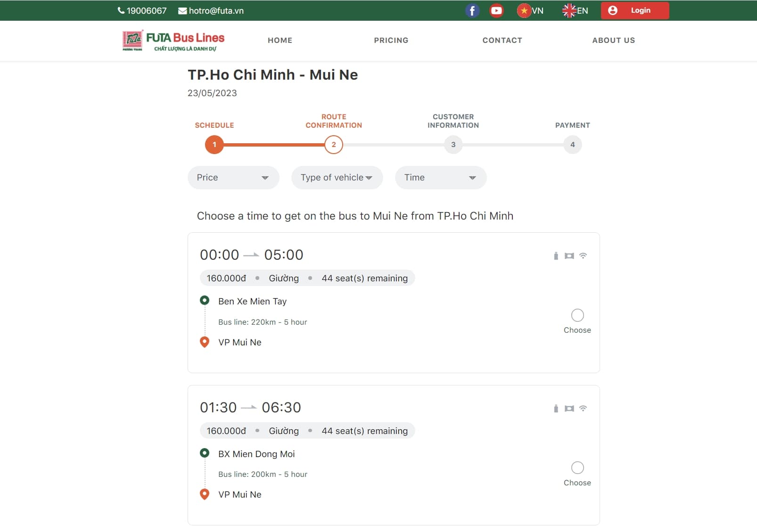This screenshot has height=532, width=757.
Task: Open the Type of vehicle dropdown
Action: pos(337,178)
